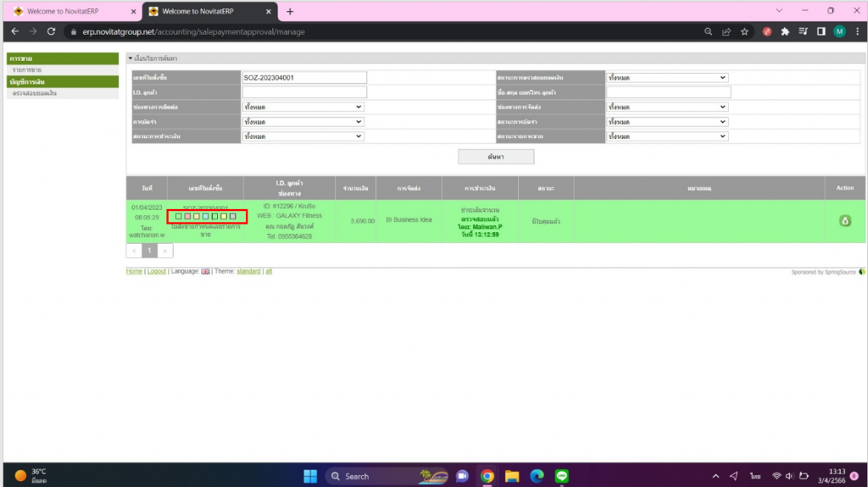
Task: Click the first green status box in row
Action: coord(177,217)
